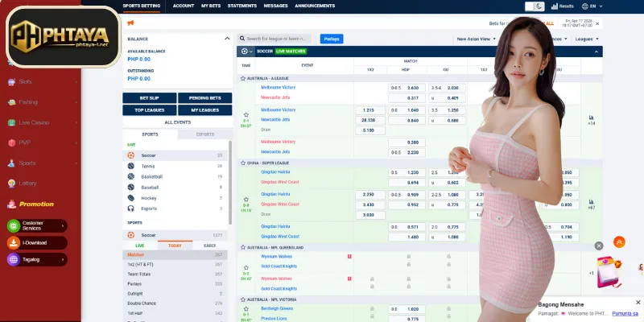644x322 pixels.
Task: Favorite the Australia - A League star
Action: click(x=243, y=78)
